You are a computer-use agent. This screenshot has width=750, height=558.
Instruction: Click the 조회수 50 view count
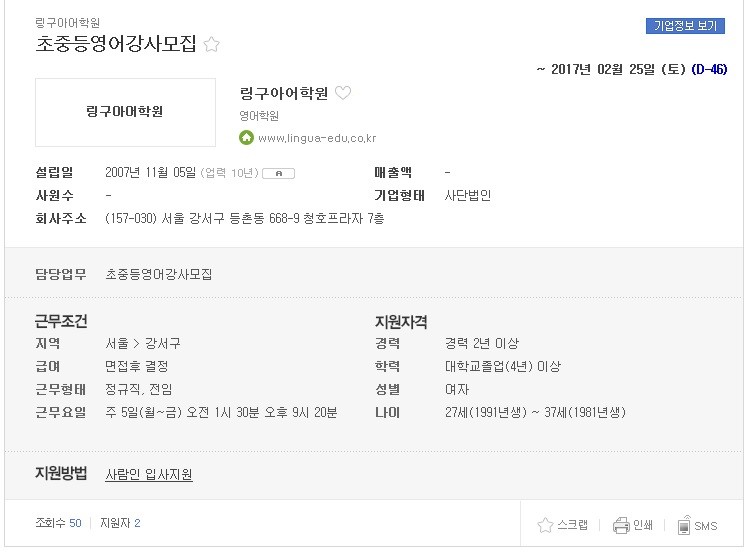tap(58, 523)
